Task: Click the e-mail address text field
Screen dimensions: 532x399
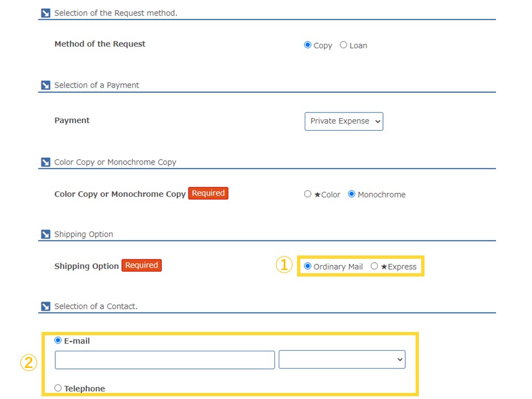Action: pos(165,360)
